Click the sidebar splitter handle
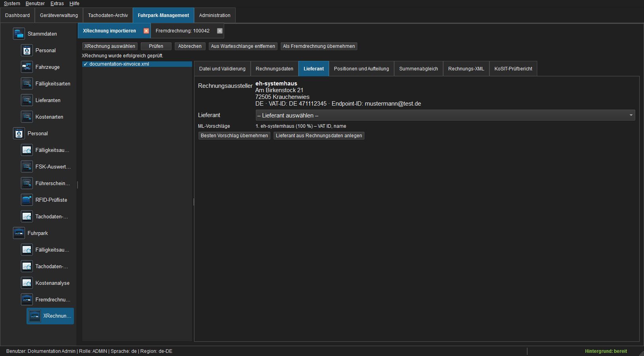This screenshot has width=644, height=356. click(77, 185)
